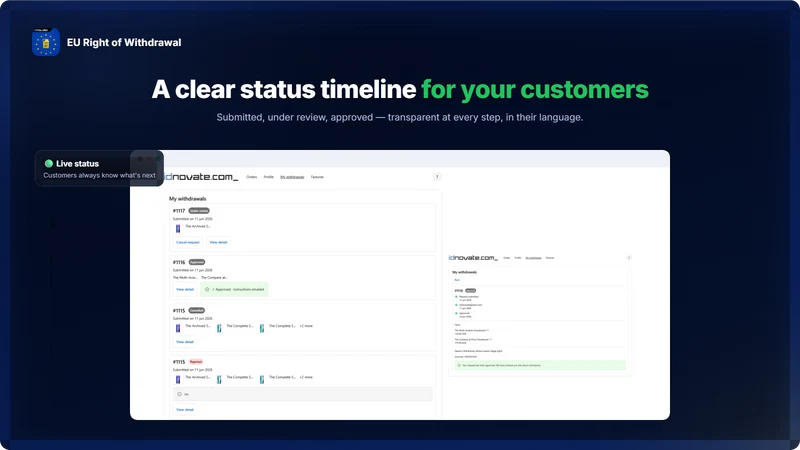
Task: Open Orders in the small detail window navigation
Action: (507, 258)
